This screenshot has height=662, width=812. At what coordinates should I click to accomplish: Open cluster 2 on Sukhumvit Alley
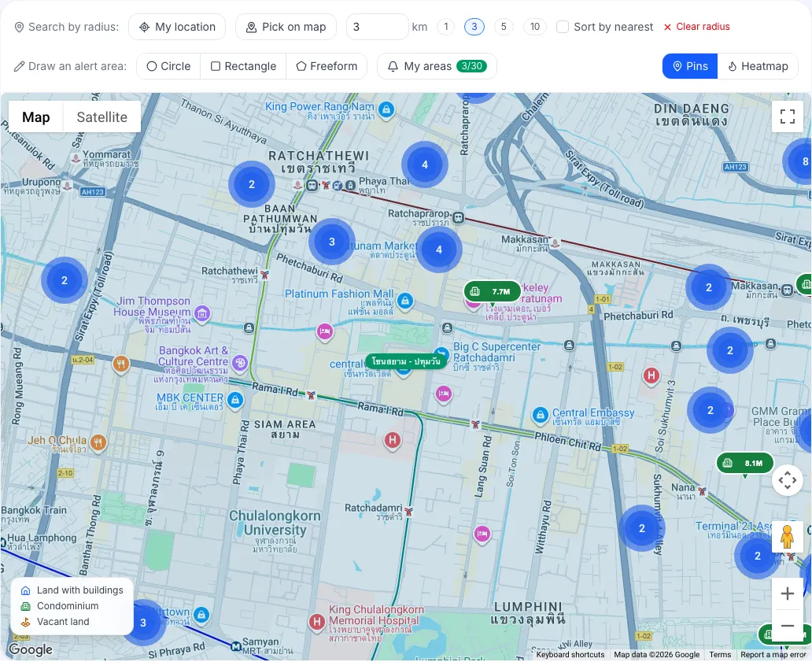click(x=642, y=528)
